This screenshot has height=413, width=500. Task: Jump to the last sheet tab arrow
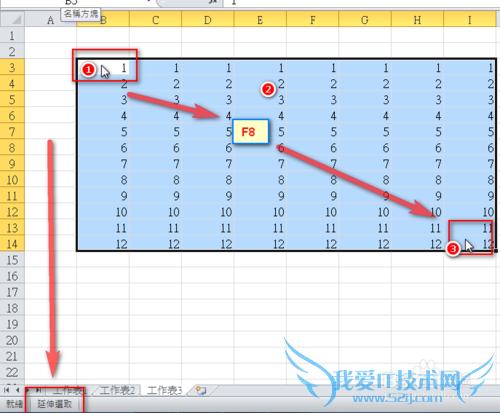point(39,390)
